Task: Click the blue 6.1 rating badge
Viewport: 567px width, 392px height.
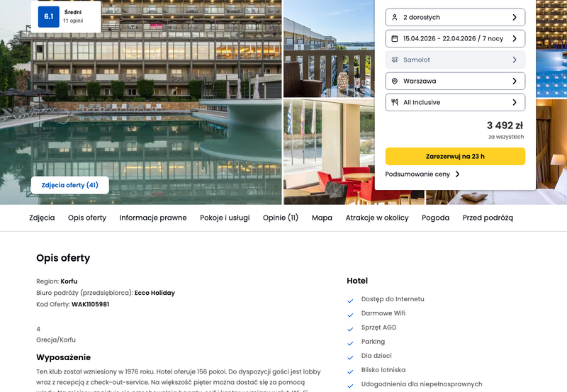Action: point(48,16)
